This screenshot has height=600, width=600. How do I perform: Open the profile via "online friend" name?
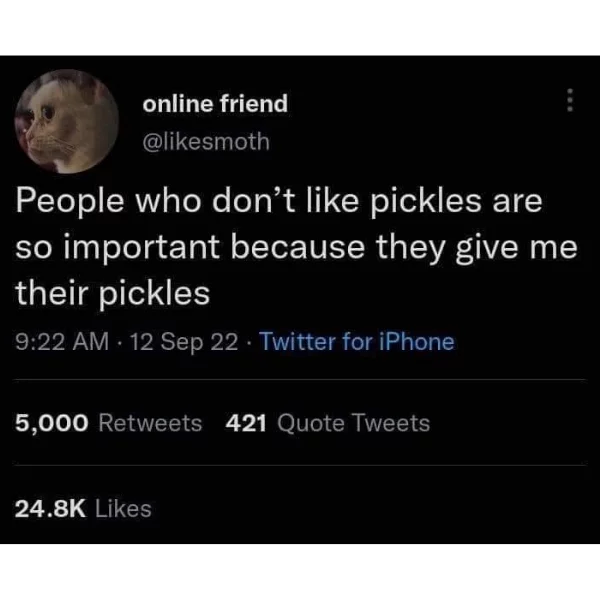click(x=215, y=104)
